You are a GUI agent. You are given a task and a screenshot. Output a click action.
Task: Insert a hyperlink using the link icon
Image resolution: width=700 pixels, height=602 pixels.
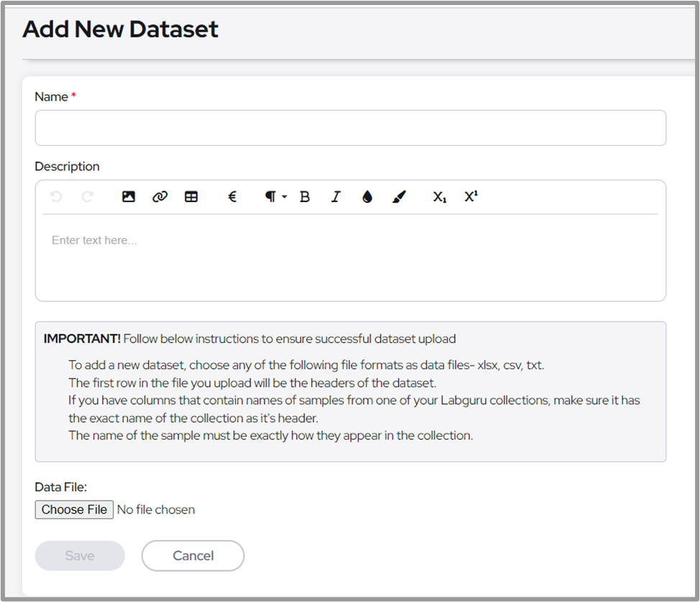click(160, 196)
